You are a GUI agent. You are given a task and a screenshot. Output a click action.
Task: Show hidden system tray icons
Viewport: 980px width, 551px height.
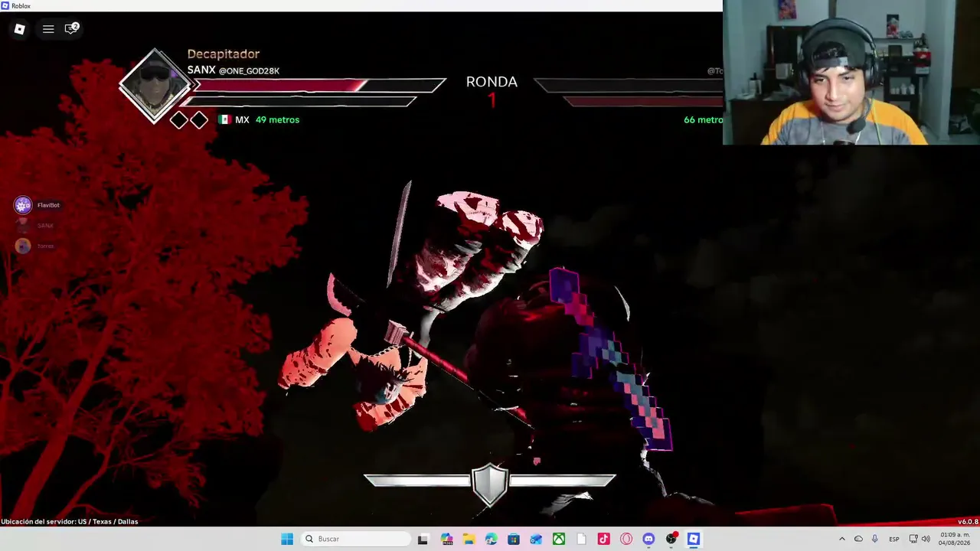(x=842, y=539)
